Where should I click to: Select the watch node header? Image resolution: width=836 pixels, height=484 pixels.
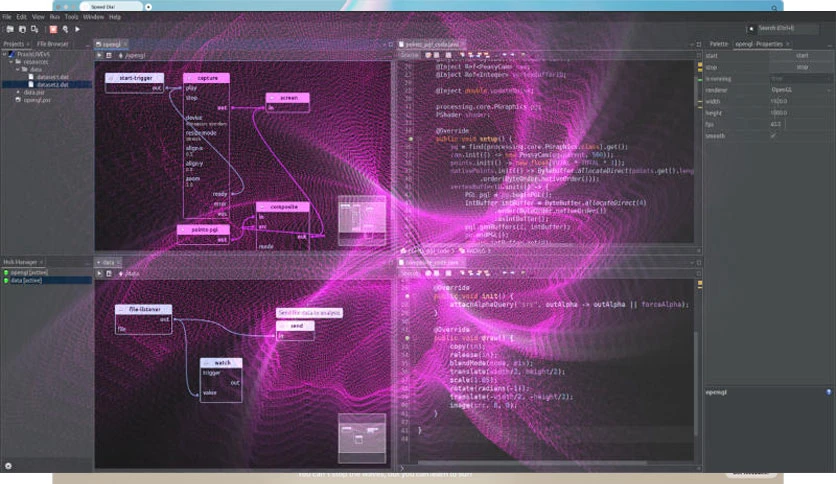tap(221, 362)
